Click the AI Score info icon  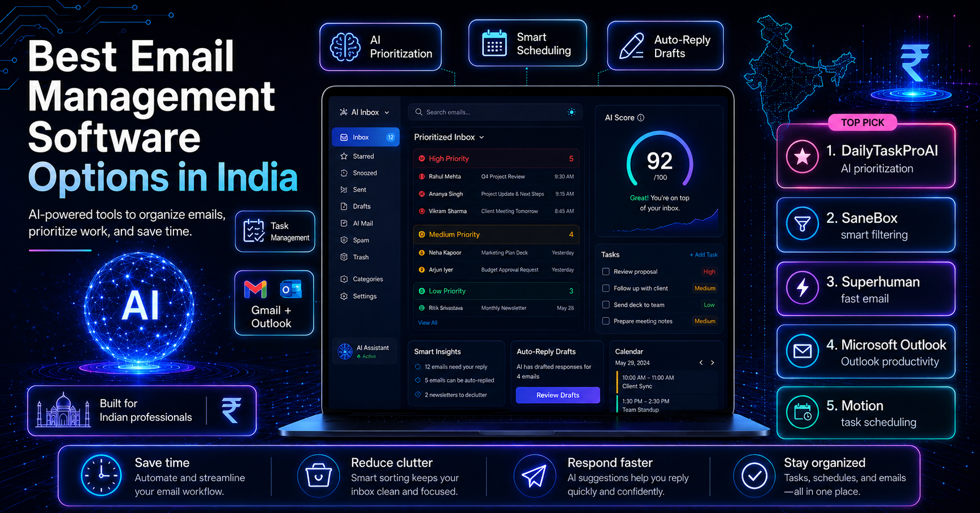(641, 118)
